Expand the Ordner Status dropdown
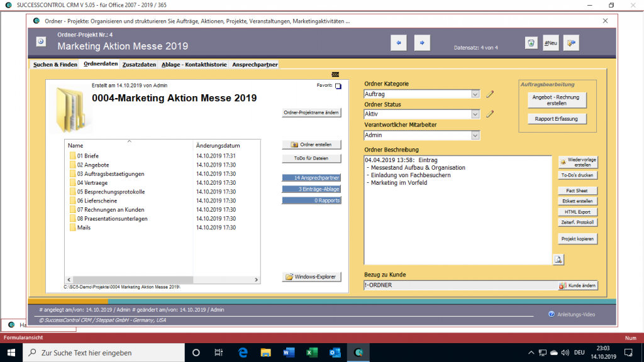Image resolution: width=644 pixels, height=362 pixels. (x=476, y=114)
